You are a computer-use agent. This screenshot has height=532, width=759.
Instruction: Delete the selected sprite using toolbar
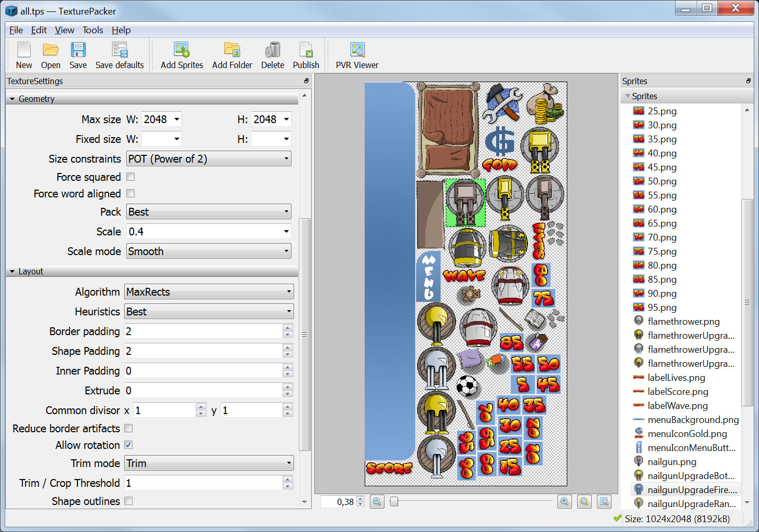[272, 56]
